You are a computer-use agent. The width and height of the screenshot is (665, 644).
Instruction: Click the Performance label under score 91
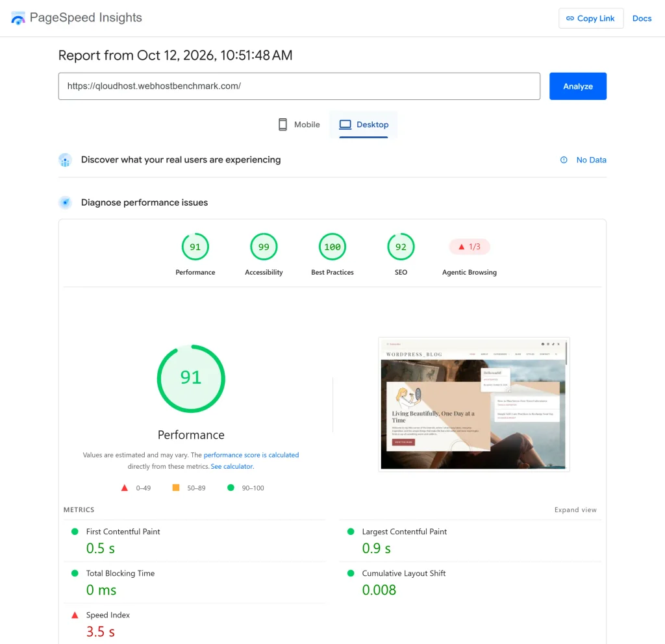click(x=195, y=272)
